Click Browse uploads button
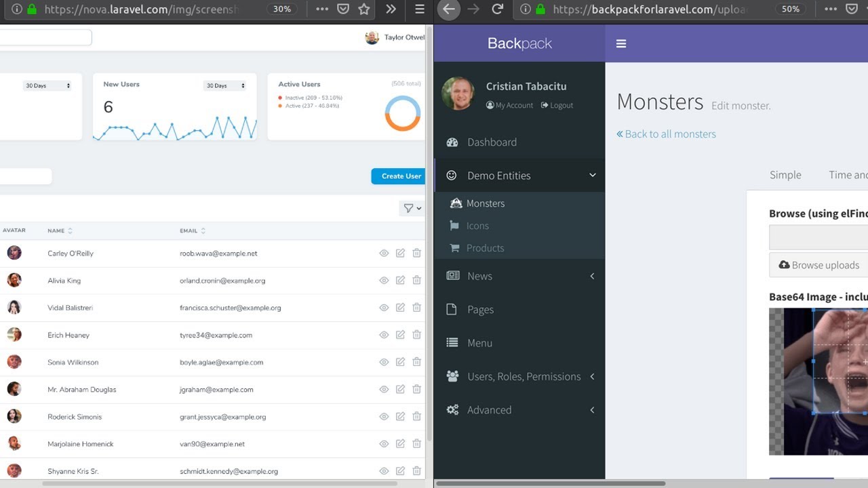The width and height of the screenshot is (868, 488). (818, 265)
